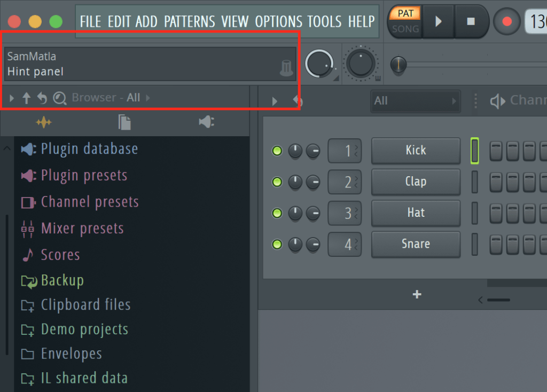The height and width of the screenshot is (392, 547).
Task: Select the audio waveform browser tab icon
Action: point(44,123)
